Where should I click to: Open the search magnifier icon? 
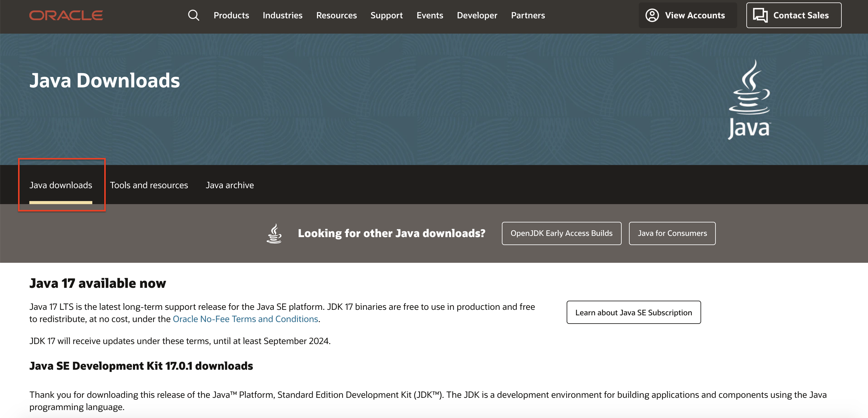[193, 16]
